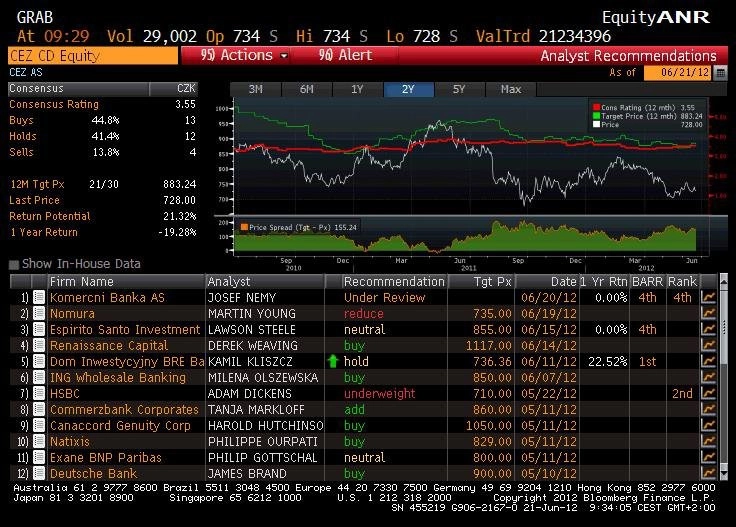The height and width of the screenshot is (527, 736).
Task: Open HSBC firm link
Action: coord(65,393)
